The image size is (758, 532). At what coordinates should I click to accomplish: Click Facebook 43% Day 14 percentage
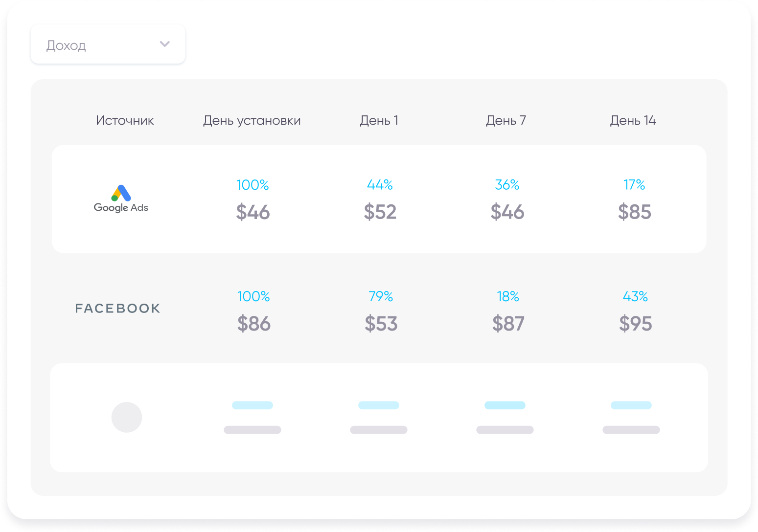pos(635,296)
